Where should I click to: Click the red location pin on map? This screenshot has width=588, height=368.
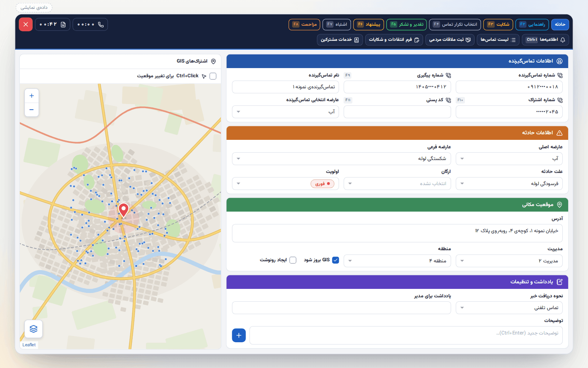pos(123,210)
